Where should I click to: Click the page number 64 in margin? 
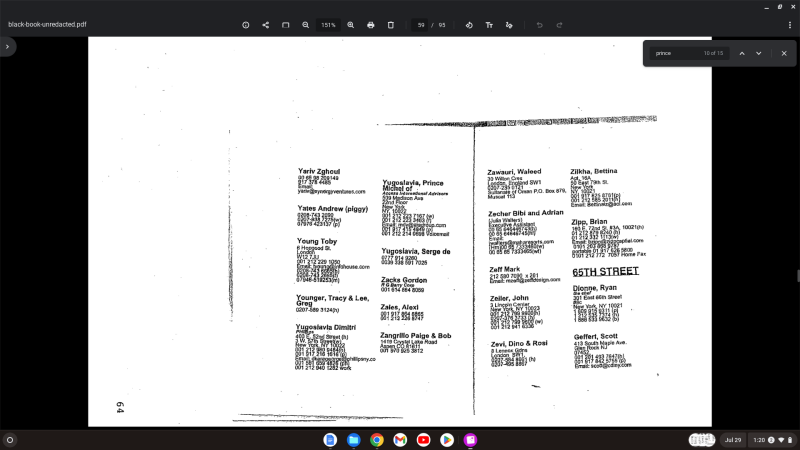pos(120,407)
